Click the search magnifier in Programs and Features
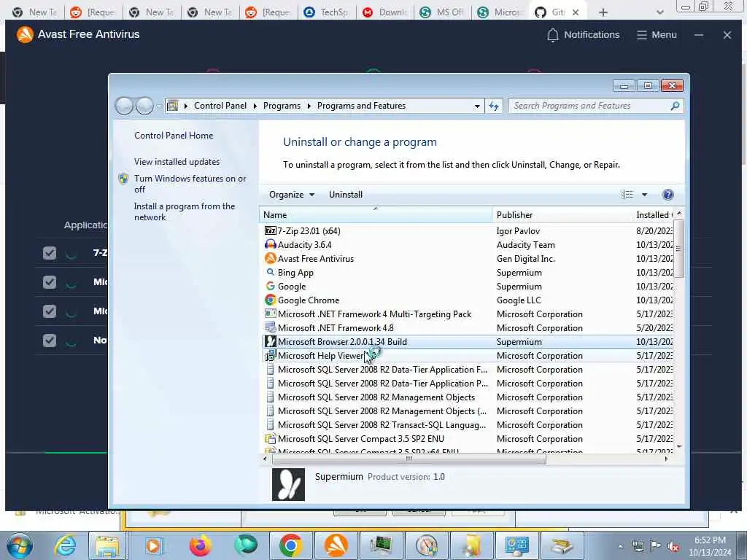The height and width of the screenshot is (560, 747). click(675, 106)
